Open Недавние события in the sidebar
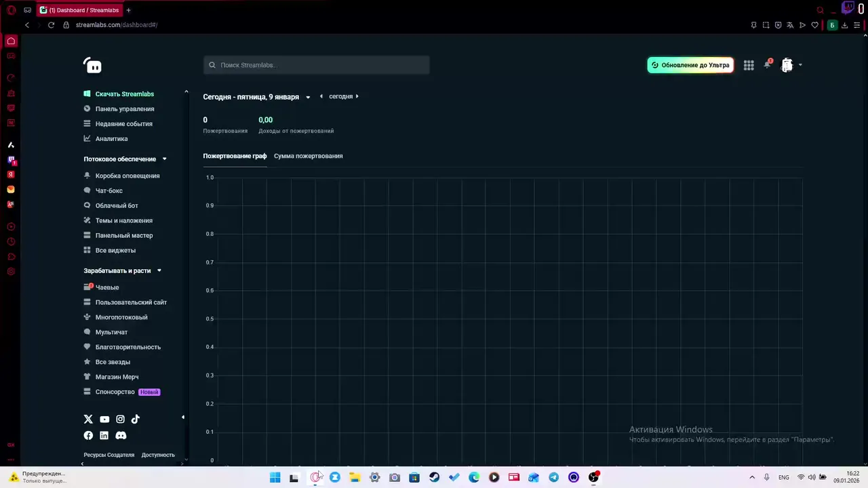This screenshot has width=868, height=488. [x=118, y=124]
